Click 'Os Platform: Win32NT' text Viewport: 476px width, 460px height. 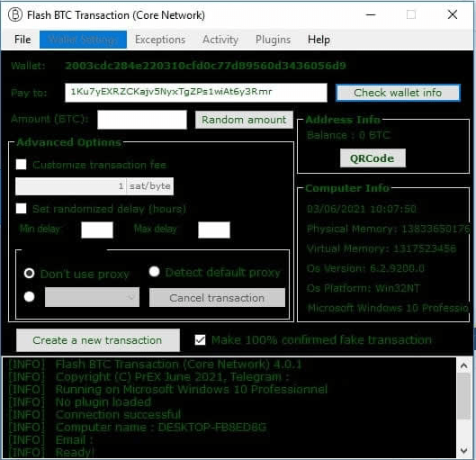click(364, 288)
